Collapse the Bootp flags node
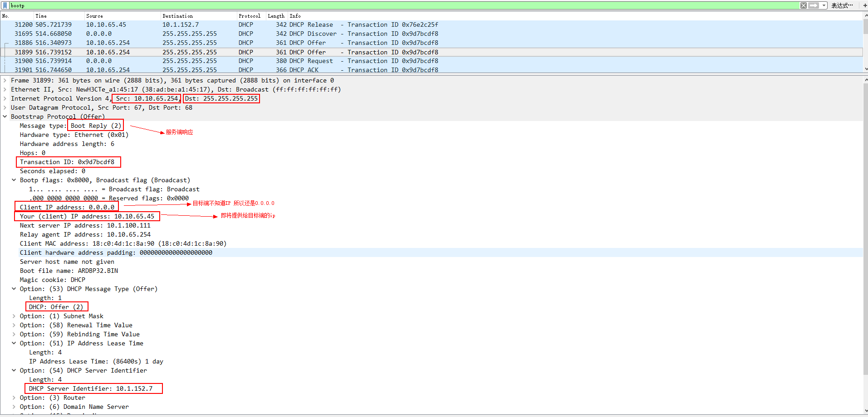 click(x=14, y=180)
